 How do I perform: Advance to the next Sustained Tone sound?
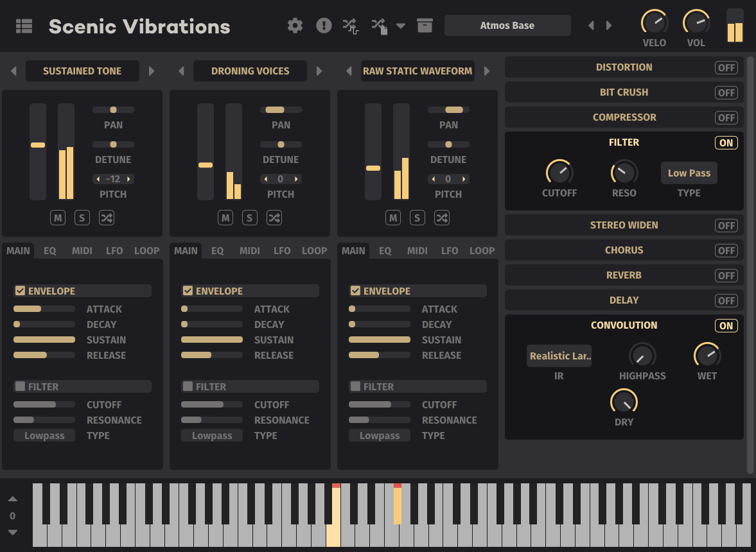(x=151, y=71)
